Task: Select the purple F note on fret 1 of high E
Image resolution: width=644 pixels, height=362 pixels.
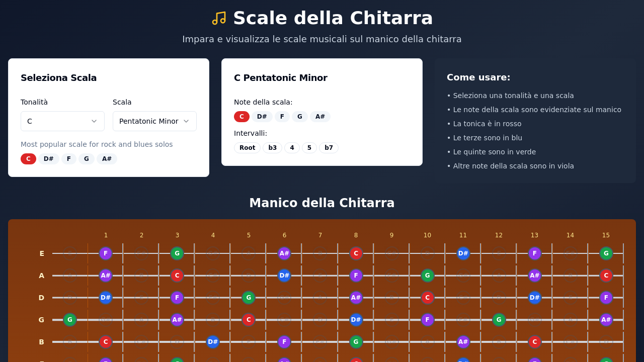Action: [x=105, y=253]
